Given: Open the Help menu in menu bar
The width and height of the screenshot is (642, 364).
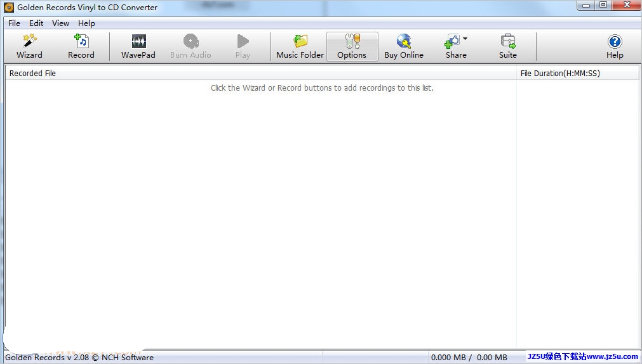Looking at the screenshot, I should (86, 23).
